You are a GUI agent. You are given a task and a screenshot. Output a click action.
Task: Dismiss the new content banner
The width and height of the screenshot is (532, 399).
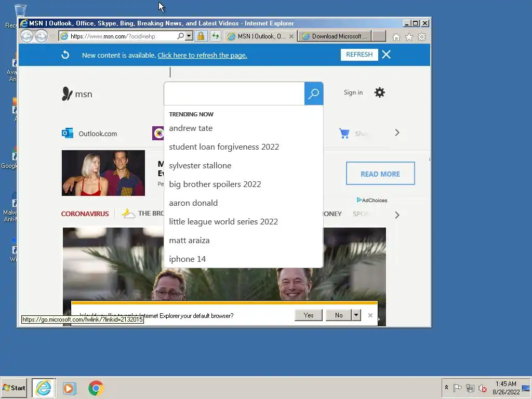click(386, 55)
